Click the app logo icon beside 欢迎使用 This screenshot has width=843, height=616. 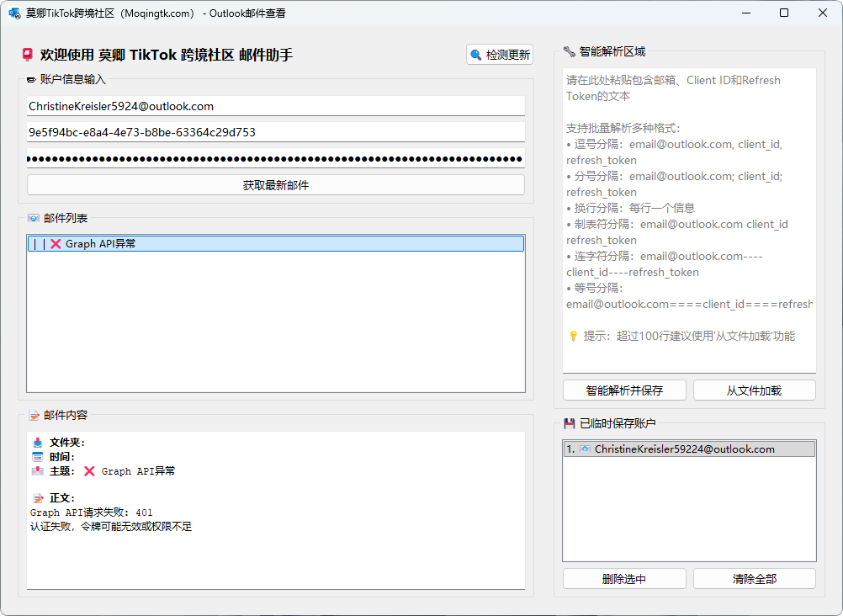[x=28, y=55]
